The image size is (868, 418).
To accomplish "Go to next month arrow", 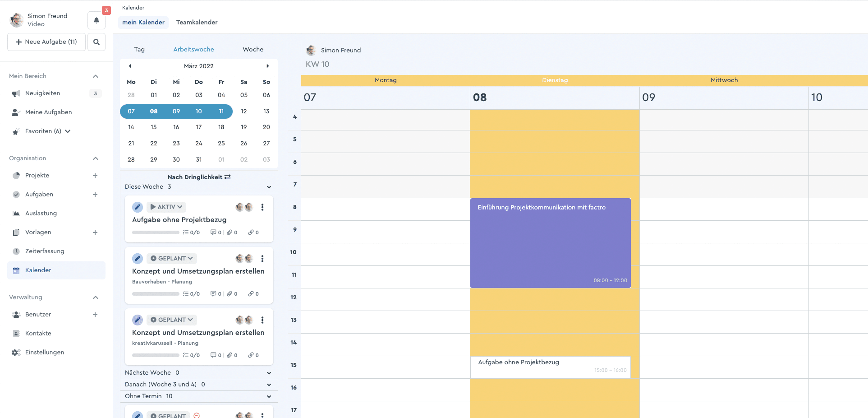I will [x=267, y=66].
